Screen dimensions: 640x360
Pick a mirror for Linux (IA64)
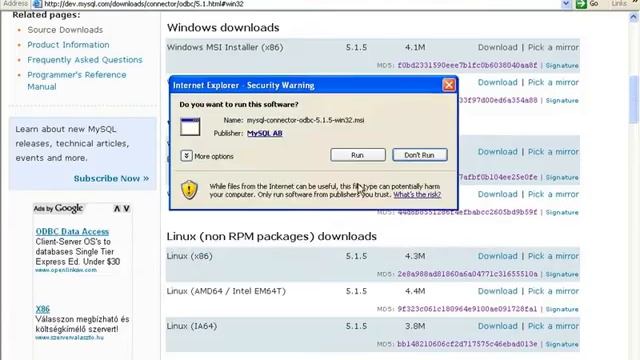[553, 327]
